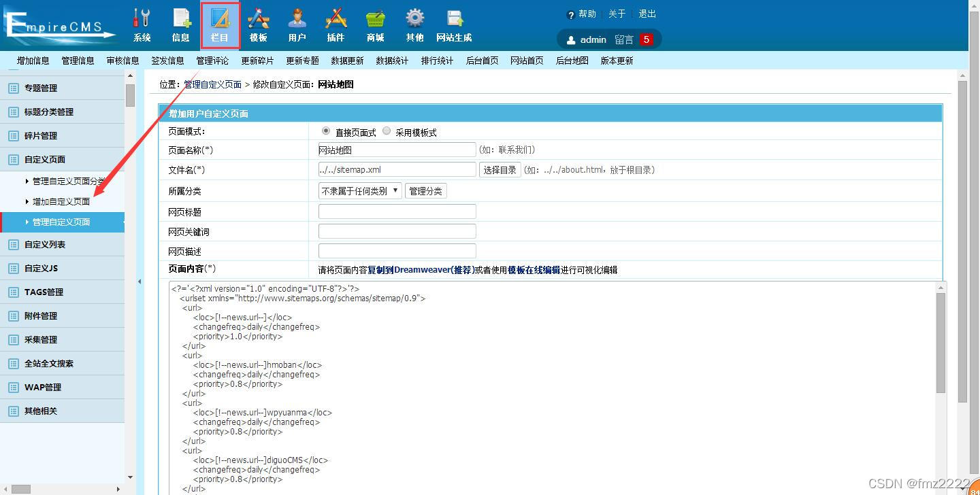Open the 系统 system icon in the top toolbar

[x=142, y=25]
